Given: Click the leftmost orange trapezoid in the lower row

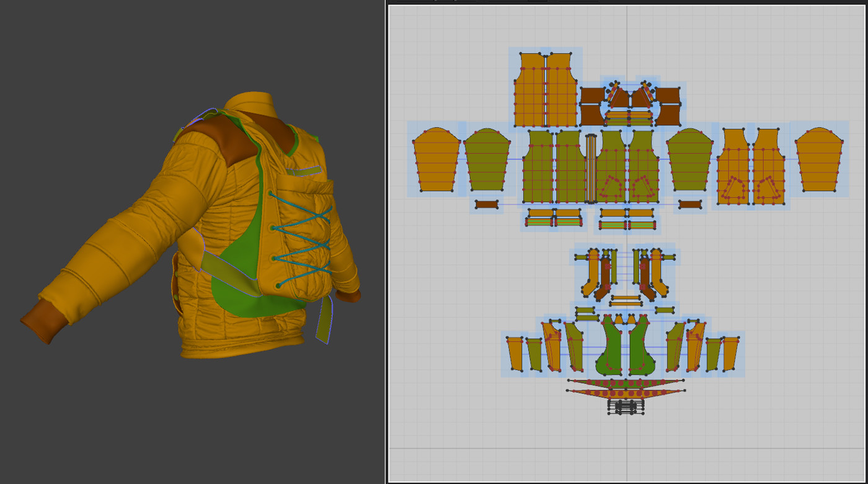Looking at the screenshot, I should pos(515,354).
